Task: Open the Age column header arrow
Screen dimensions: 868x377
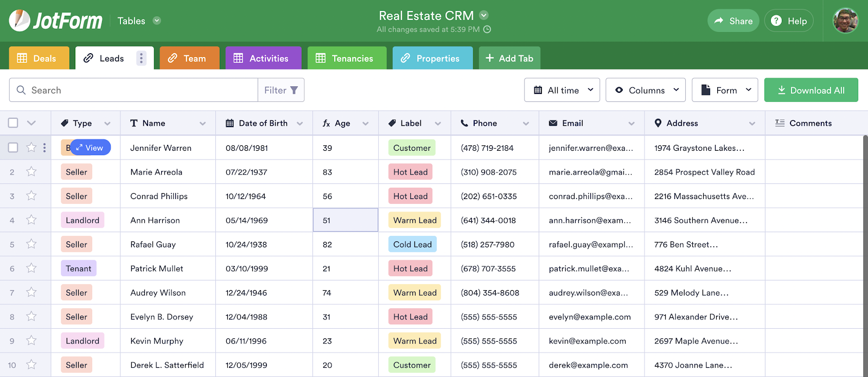Action: click(366, 124)
